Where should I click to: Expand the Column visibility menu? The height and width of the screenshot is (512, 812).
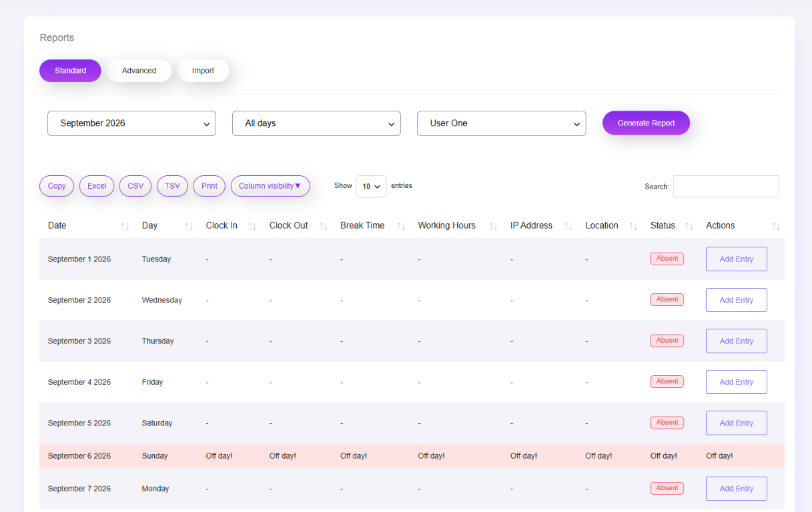270,186
